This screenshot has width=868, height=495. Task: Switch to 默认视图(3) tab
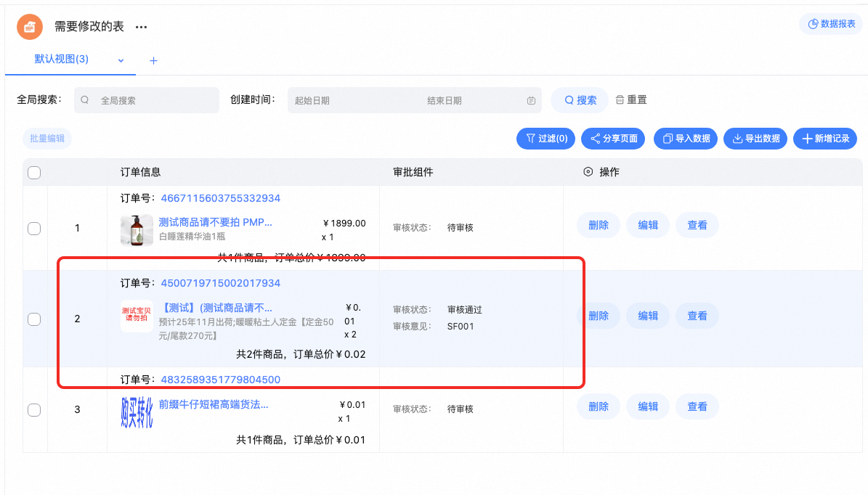62,60
